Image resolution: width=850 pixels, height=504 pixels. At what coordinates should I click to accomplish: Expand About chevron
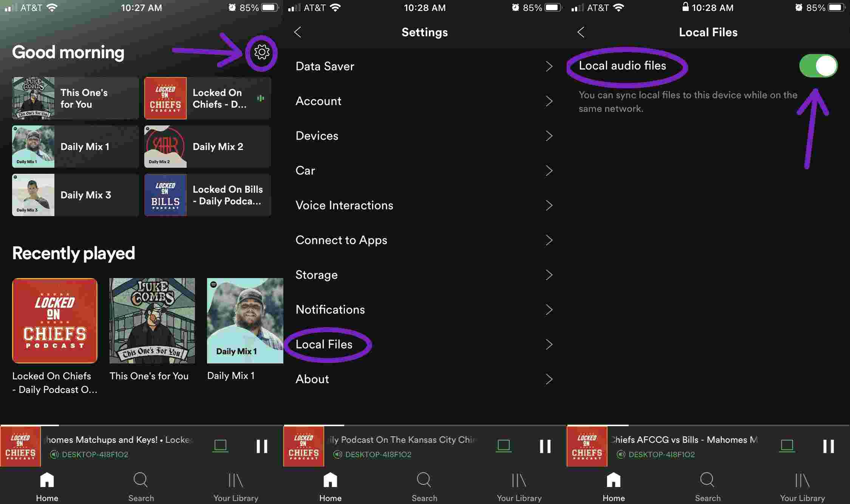(x=549, y=379)
